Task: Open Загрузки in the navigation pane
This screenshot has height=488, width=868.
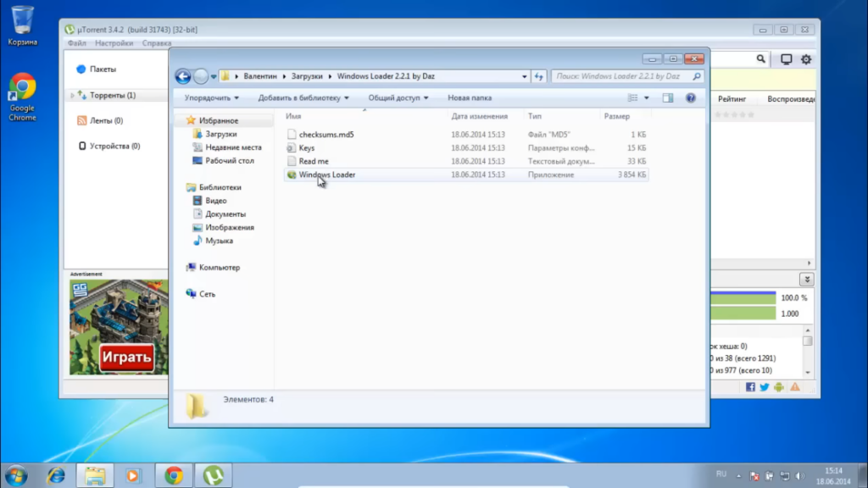Action: coord(221,134)
